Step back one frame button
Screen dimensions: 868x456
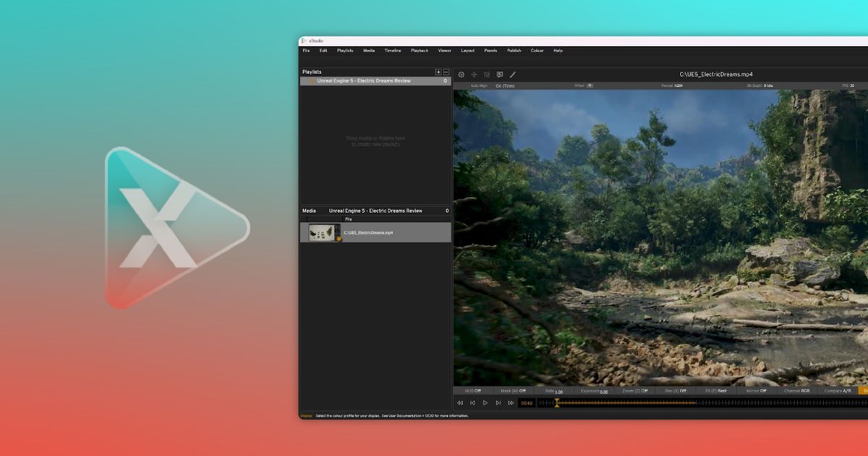coord(472,403)
